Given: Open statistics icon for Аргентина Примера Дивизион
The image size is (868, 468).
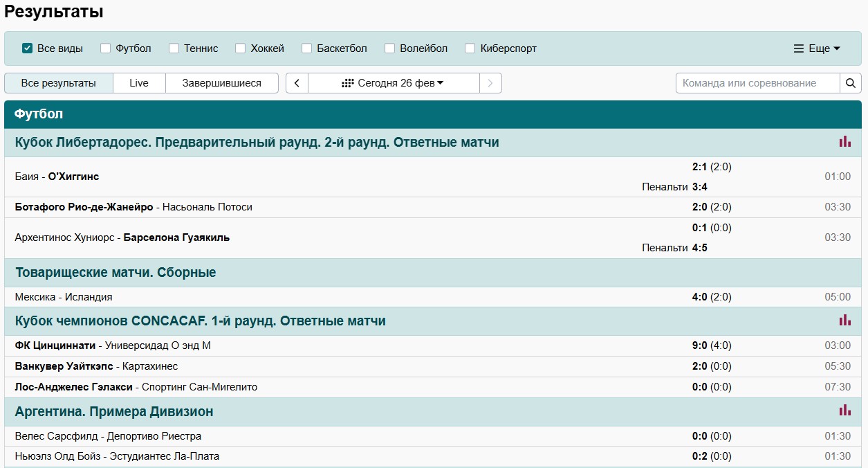Looking at the screenshot, I should [844, 411].
